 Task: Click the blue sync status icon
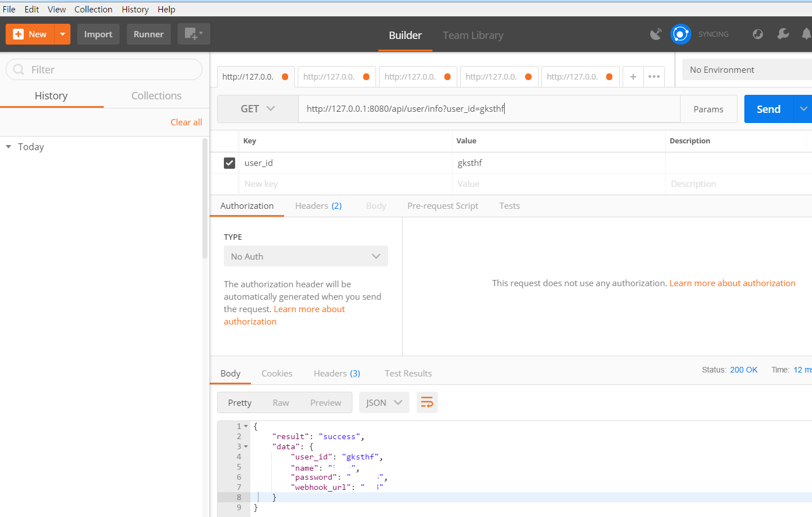tap(681, 34)
